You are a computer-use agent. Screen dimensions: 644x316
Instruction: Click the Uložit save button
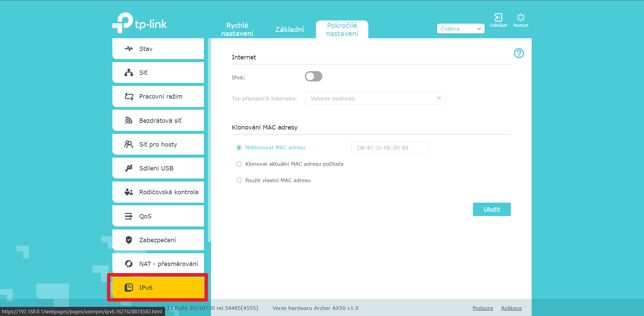(491, 209)
